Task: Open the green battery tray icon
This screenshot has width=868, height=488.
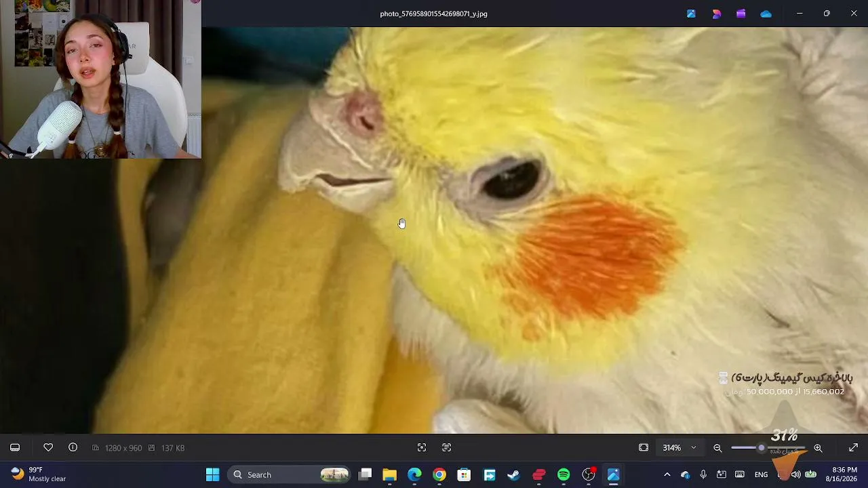Action: [x=810, y=474]
